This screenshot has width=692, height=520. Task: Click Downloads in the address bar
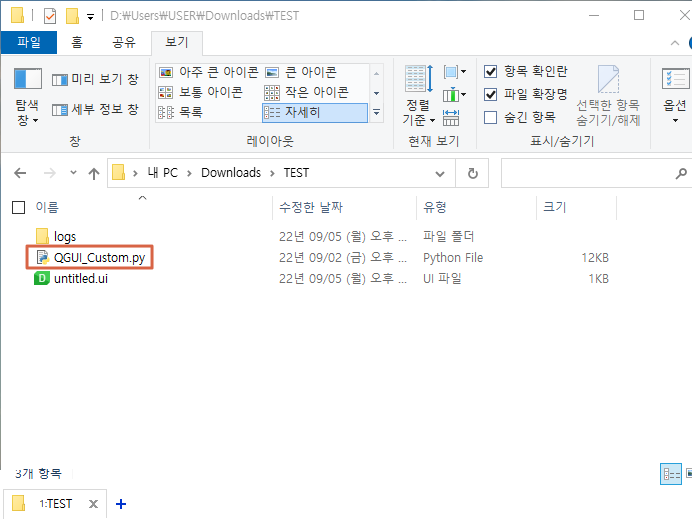pos(231,173)
